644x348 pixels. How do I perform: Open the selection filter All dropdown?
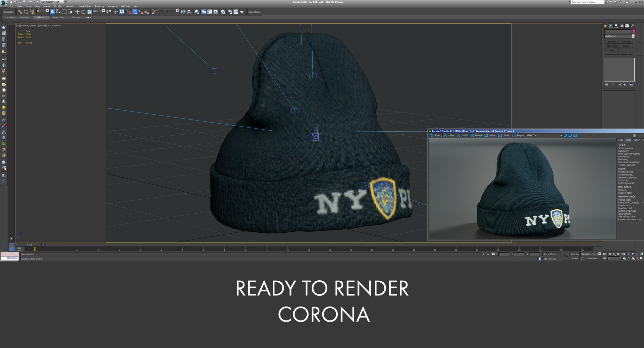tap(43, 11)
